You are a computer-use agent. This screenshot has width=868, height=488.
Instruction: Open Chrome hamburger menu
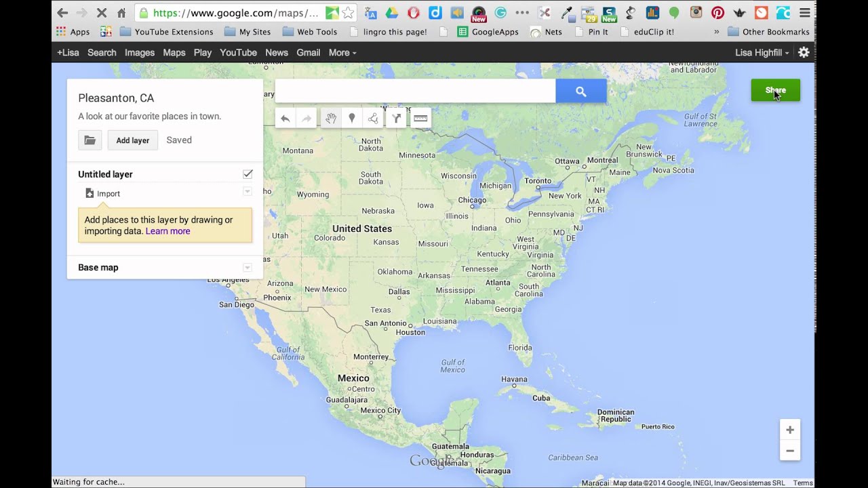coord(805,12)
